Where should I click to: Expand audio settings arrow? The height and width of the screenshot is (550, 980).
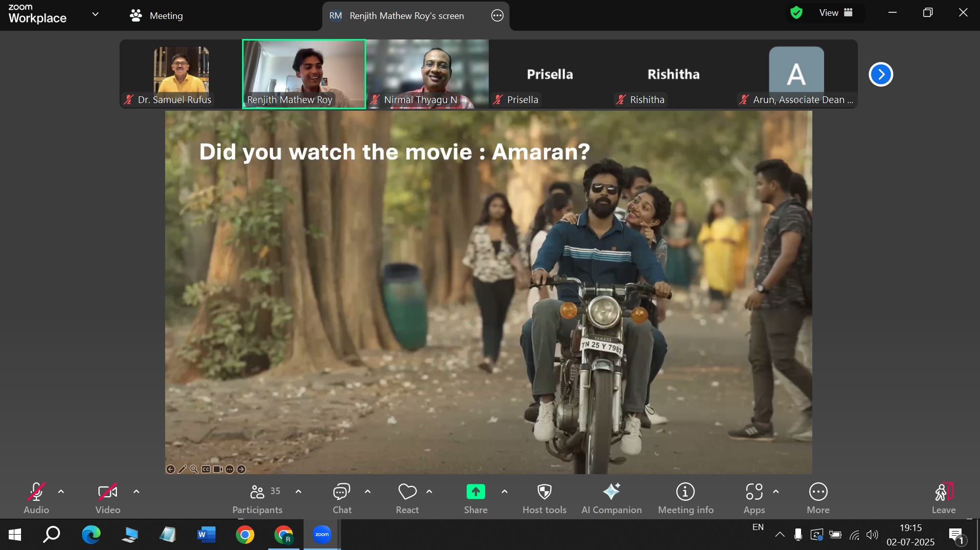coord(61,492)
